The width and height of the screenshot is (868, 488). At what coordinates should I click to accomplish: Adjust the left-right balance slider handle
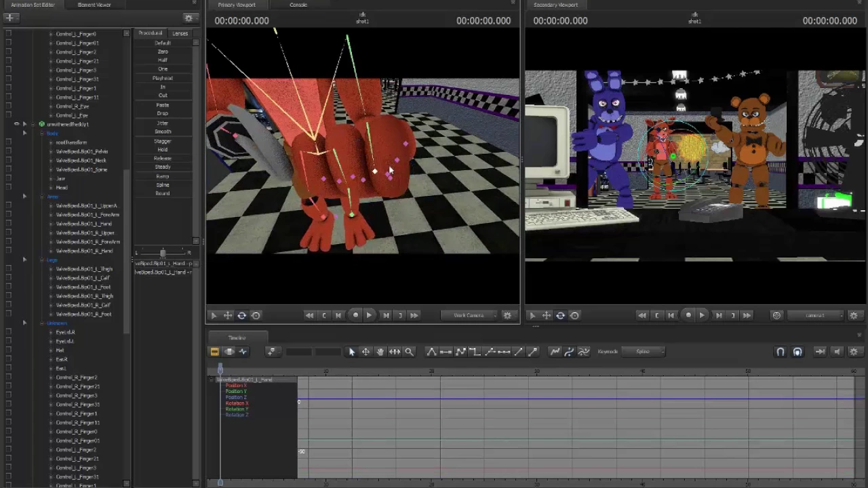(163, 253)
